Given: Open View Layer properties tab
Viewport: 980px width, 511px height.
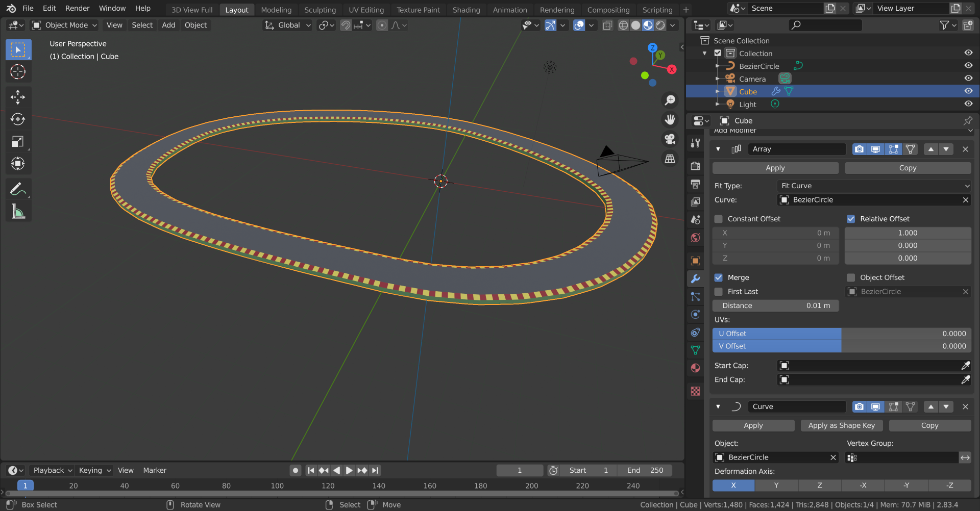Looking at the screenshot, I should pos(695,202).
